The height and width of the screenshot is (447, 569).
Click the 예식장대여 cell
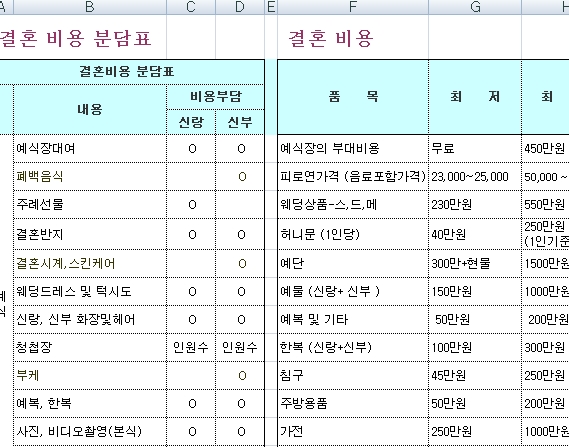pos(90,148)
